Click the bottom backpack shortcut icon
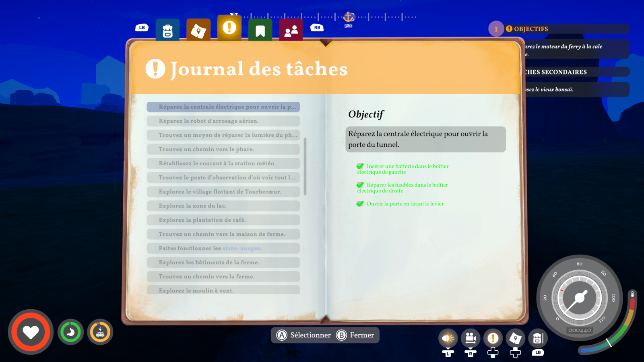Viewport: 644px width, 362px height. 538,338
